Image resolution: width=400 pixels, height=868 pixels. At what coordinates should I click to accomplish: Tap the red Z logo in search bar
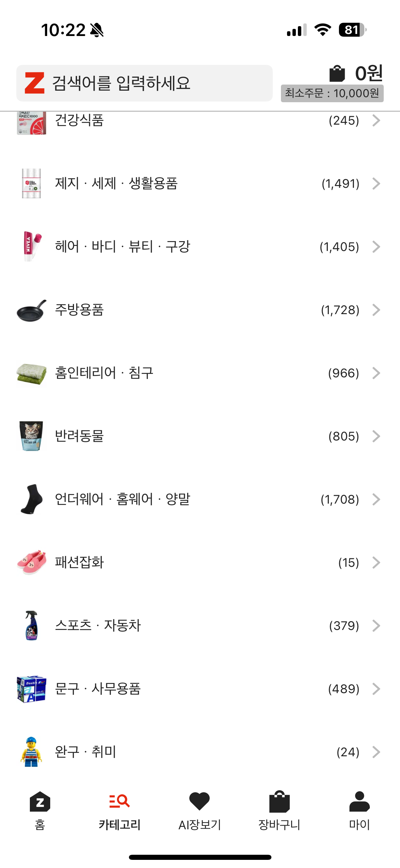(x=35, y=83)
